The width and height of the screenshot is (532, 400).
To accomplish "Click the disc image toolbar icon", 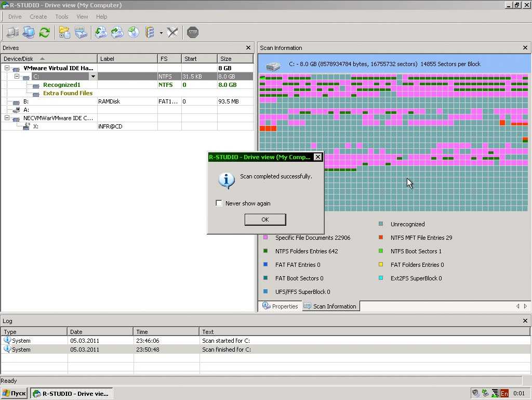I will (x=134, y=32).
